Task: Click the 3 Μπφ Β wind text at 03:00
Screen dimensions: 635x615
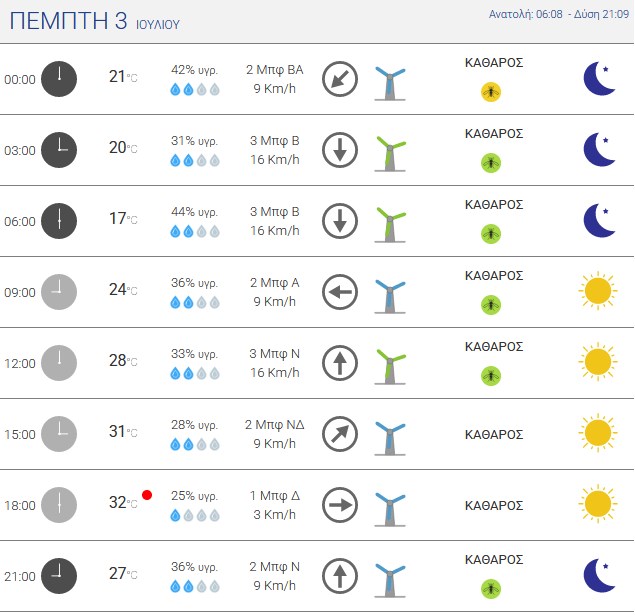Action: click(x=275, y=141)
